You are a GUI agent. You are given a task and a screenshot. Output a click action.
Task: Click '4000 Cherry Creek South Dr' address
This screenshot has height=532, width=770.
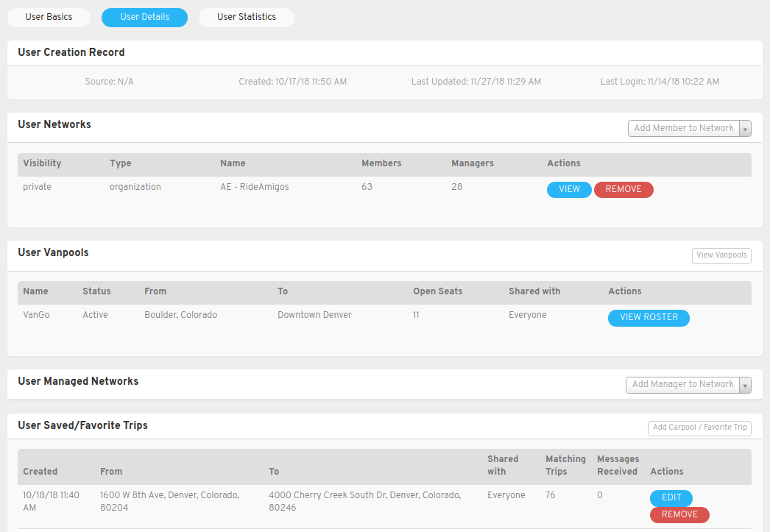click(365, 502)
